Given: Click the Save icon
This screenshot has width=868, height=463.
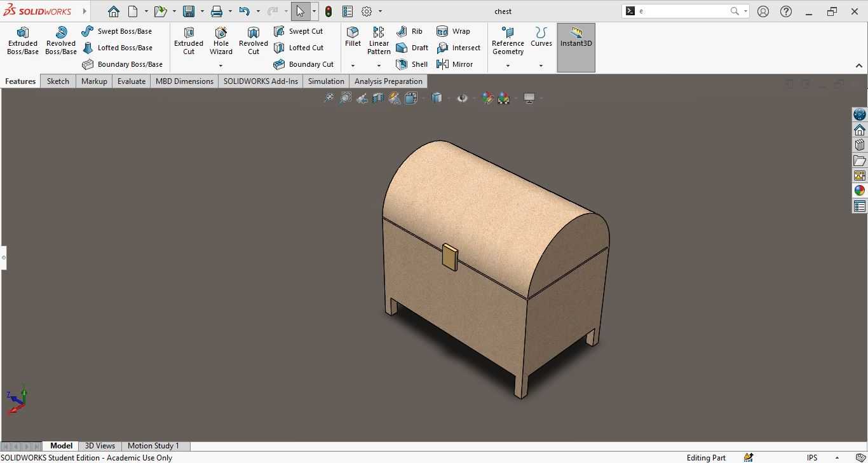Looking at the screenshot, I should click(x=189, y=11).
